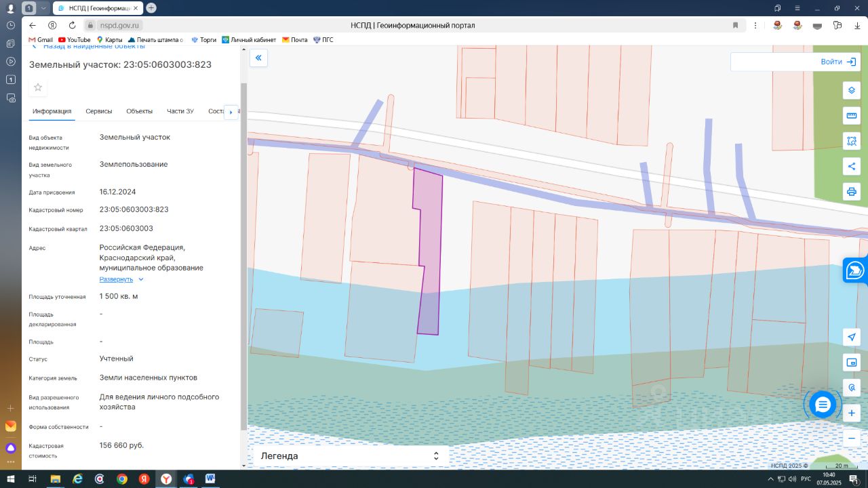Switch to the Объекты tab
This screenshot has height=488, width=868.
(140, 111)
